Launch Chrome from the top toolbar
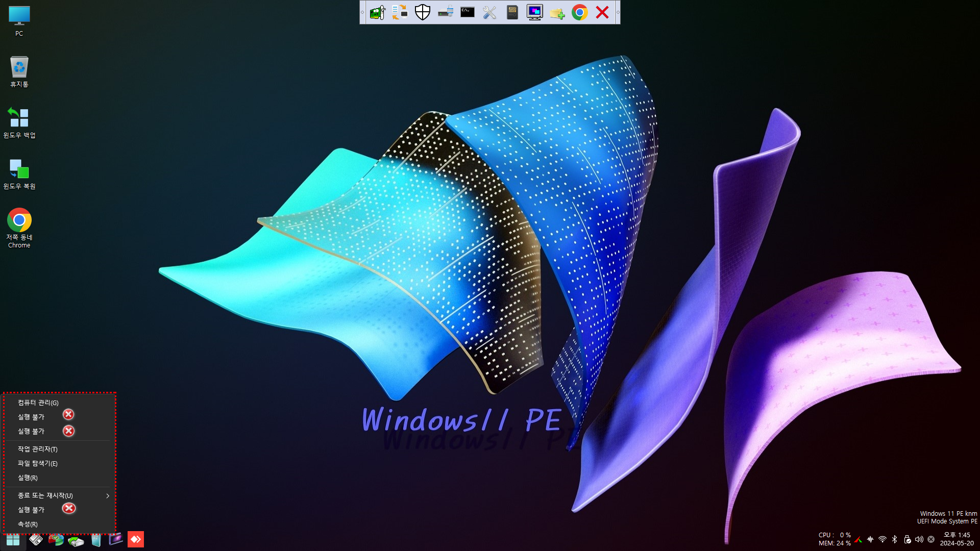The width and height of the screenshot is (980, 551). pos(580,12)
